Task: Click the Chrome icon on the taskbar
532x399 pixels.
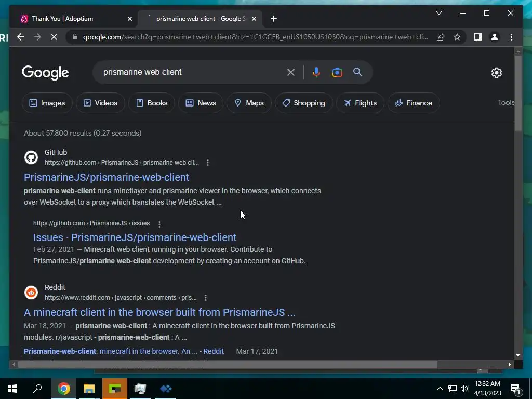Action: click(64, 389)
